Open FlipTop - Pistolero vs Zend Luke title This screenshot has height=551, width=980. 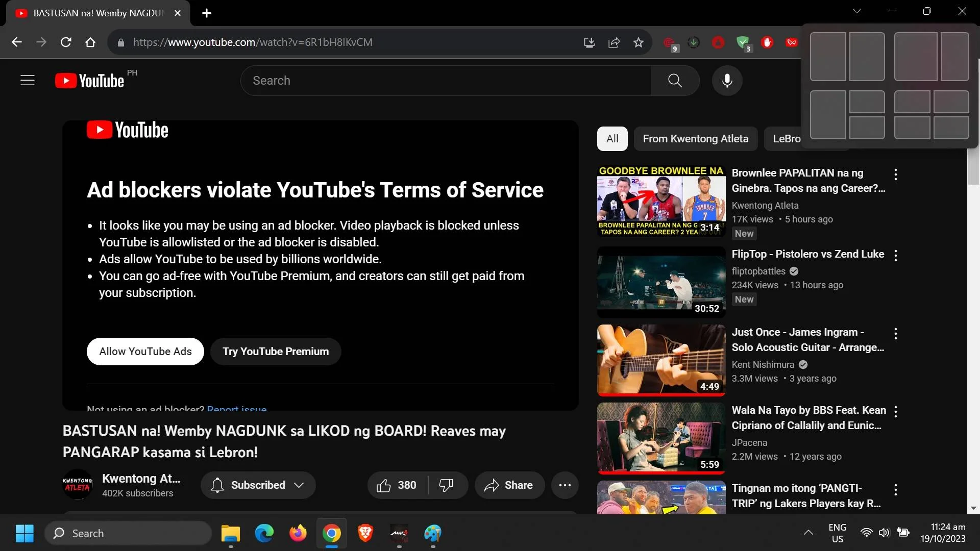point(808,254)
